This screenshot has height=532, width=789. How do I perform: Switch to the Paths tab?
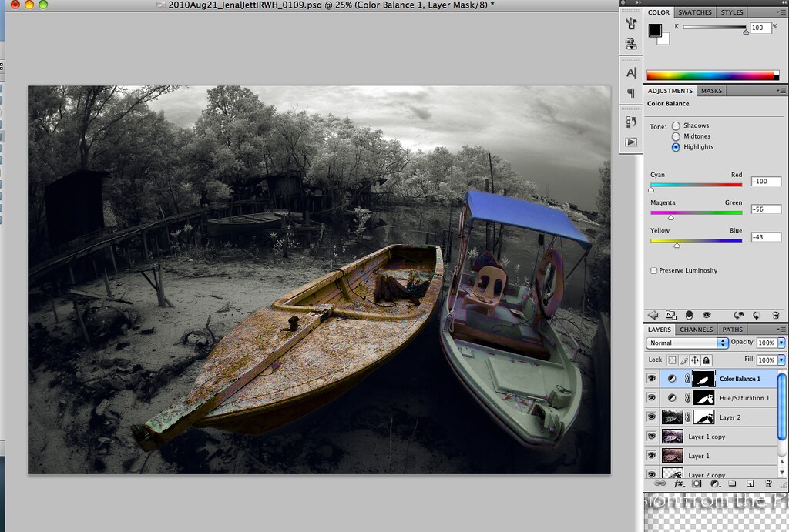[x=733, y=330]
